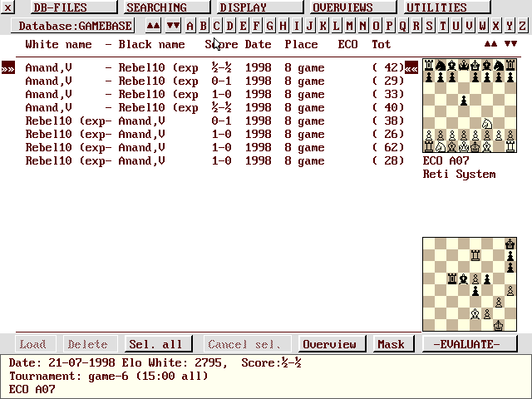Image resolution: width=532 pixels, height=399 pixels.
Task: Click the small double down arrow in the header
Action: 511,44
